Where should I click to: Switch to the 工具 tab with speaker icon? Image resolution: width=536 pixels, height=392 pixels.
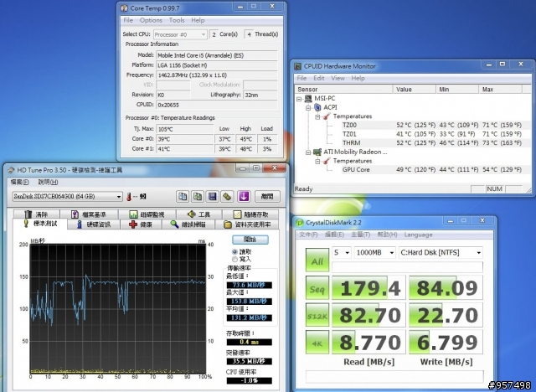point(199,214)
